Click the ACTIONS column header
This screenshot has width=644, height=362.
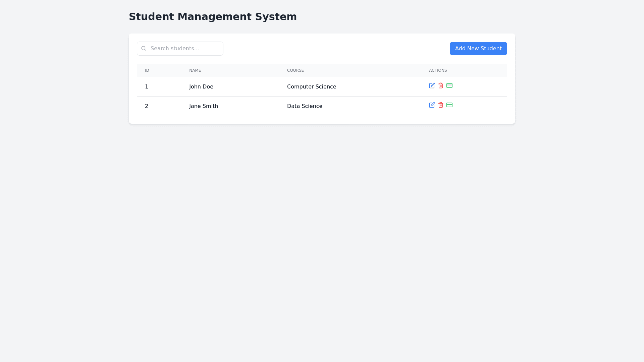coord(438,70)
